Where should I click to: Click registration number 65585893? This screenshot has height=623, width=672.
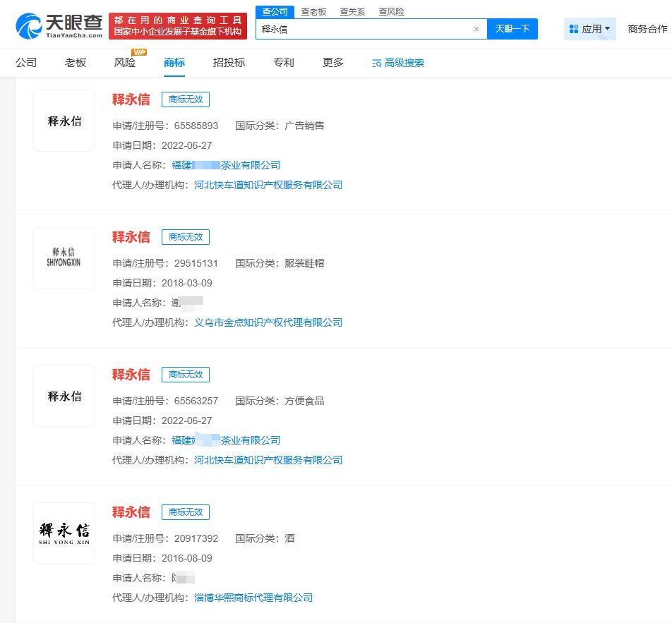pos(196,126)
